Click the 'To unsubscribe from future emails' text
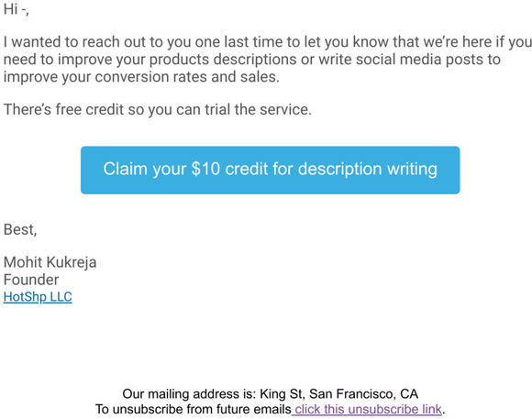This screenshot has width=532, height=419. [x=194, y=409]
